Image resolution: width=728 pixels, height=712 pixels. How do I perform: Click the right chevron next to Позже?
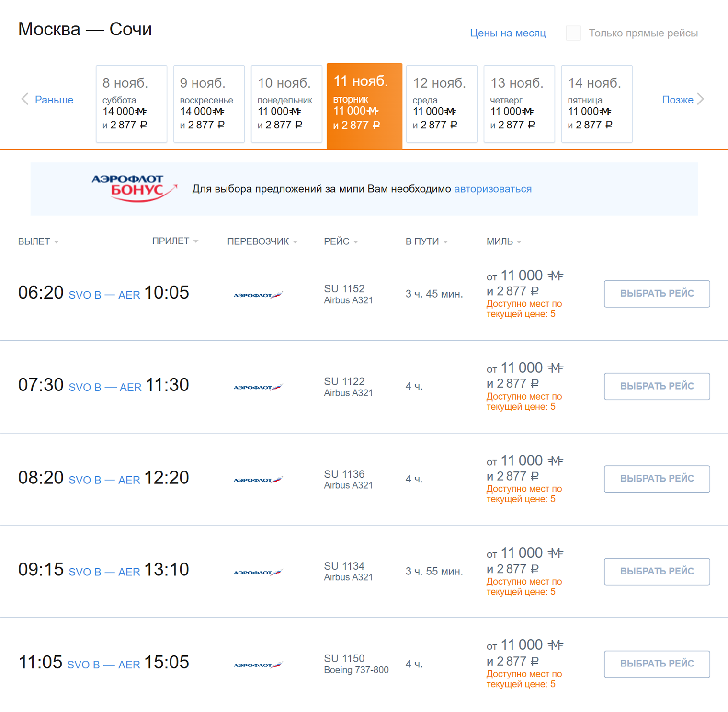[700, 99]
